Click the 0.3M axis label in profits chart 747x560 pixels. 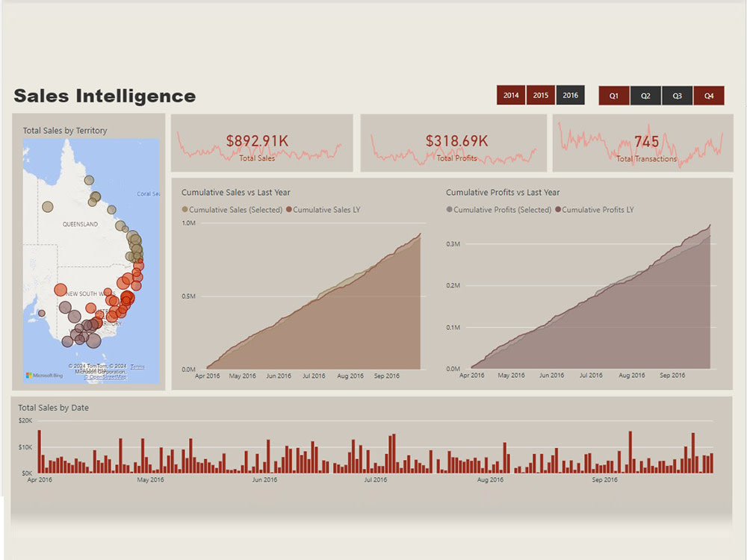(453, 244)
